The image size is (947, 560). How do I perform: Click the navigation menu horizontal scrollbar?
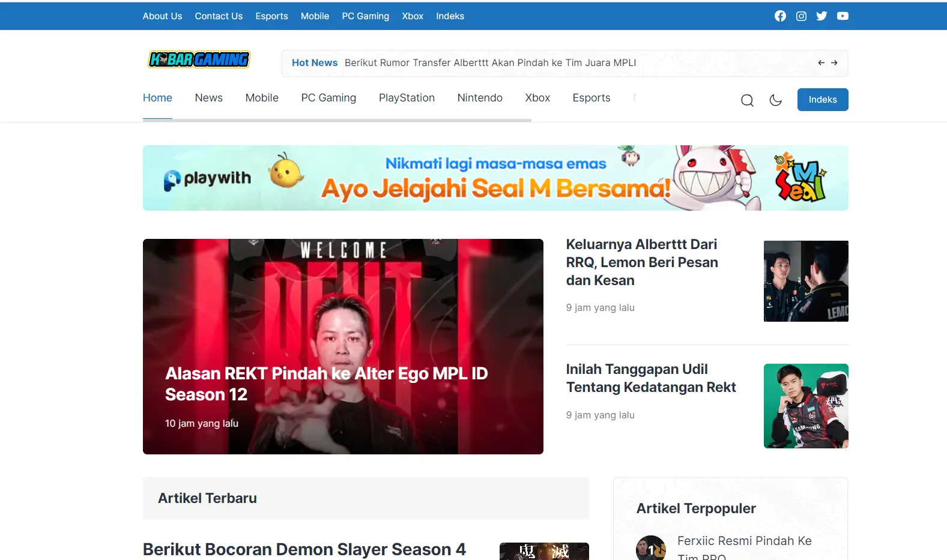point(337,120)
